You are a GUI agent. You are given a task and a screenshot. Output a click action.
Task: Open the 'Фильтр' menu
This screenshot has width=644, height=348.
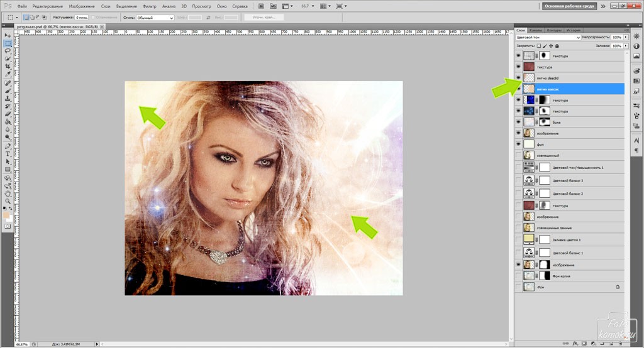tap(151, 6)
